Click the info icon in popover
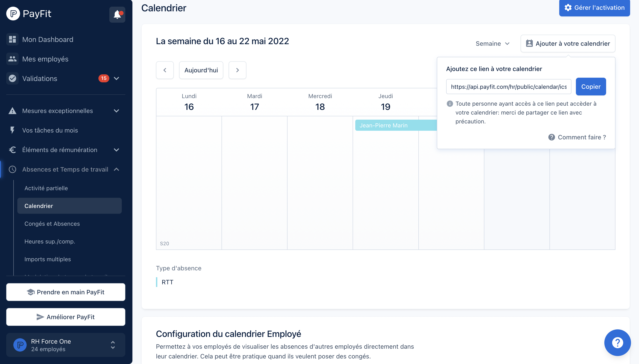 tap(450, 104)
